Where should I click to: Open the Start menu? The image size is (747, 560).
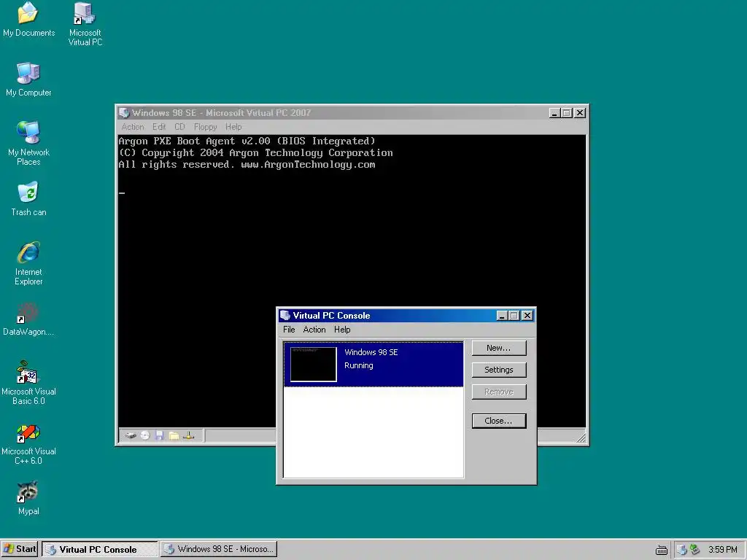20,549
